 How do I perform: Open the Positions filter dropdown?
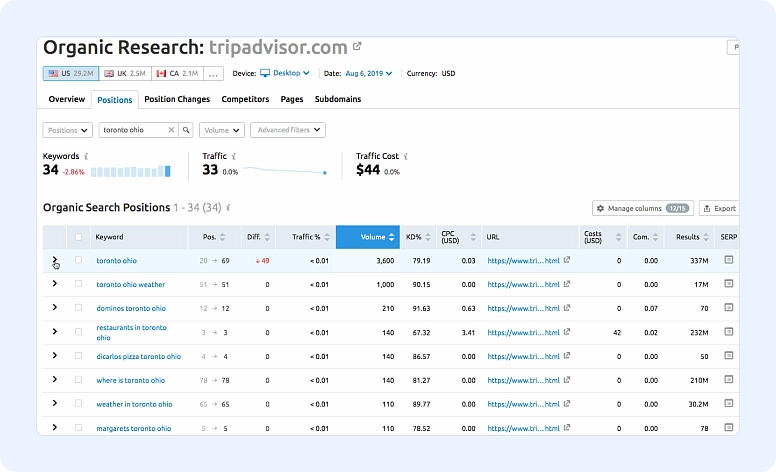(68, 130)
